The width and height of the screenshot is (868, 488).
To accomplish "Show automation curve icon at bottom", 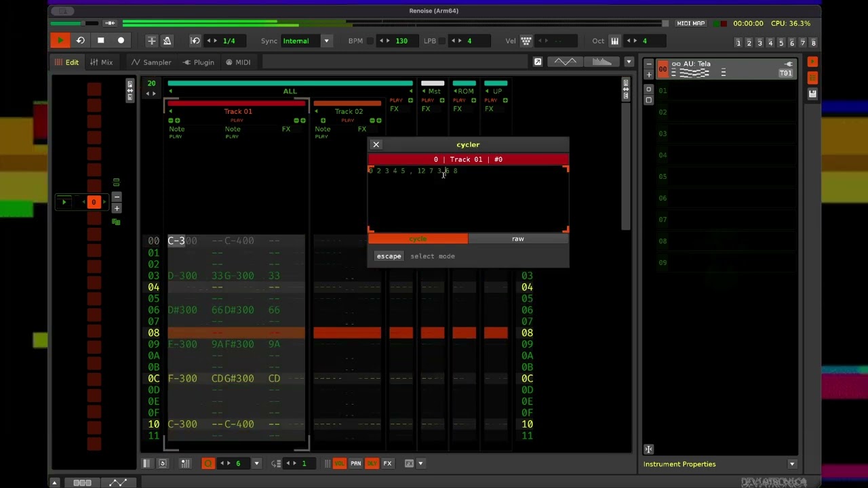I will click(x=118, y=483).
